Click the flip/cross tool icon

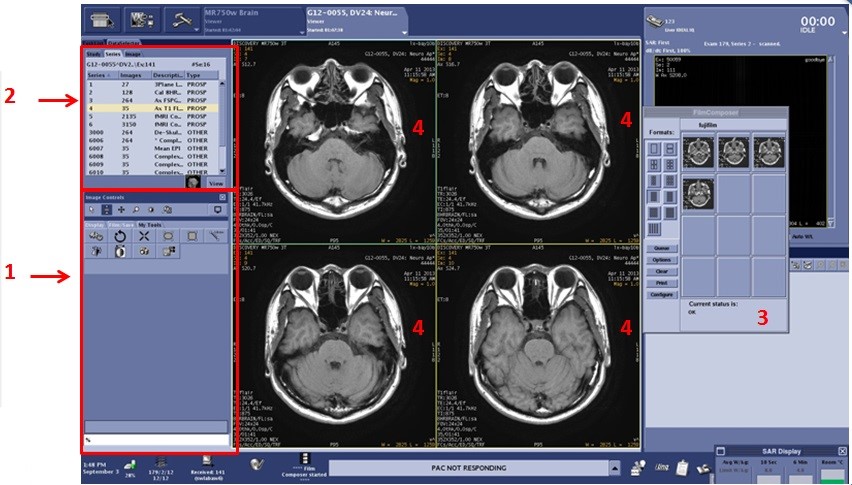tap(143, 236)
